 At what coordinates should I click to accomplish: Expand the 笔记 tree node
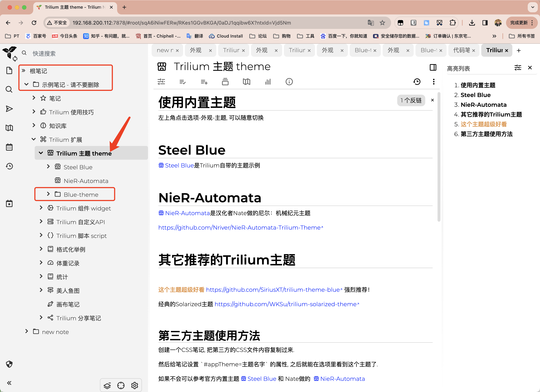(x=34, y=98)
